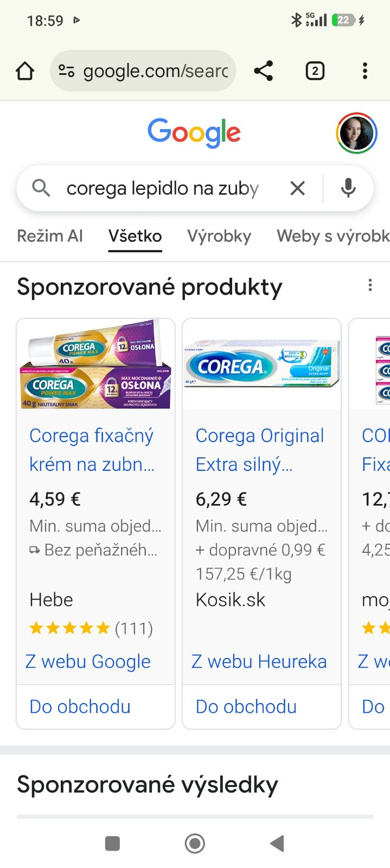
Task: Tap the Google account profile picture
Action: [x=356, y=133]
